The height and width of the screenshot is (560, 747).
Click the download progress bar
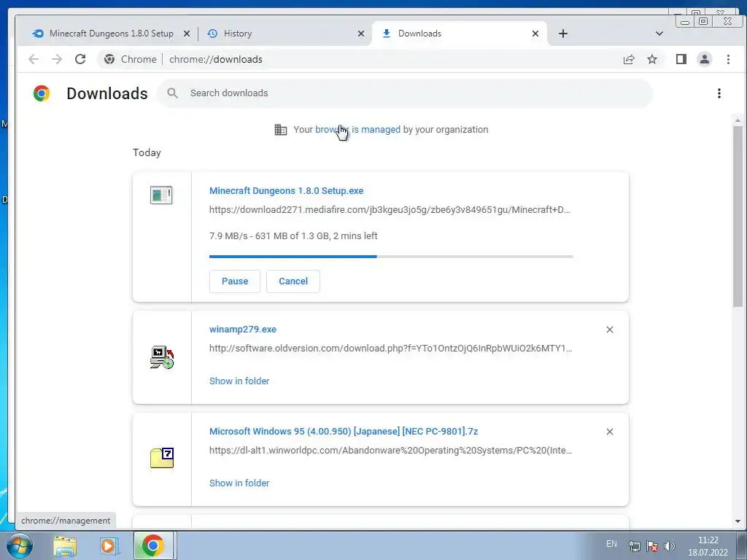click(x=391, y=257)
